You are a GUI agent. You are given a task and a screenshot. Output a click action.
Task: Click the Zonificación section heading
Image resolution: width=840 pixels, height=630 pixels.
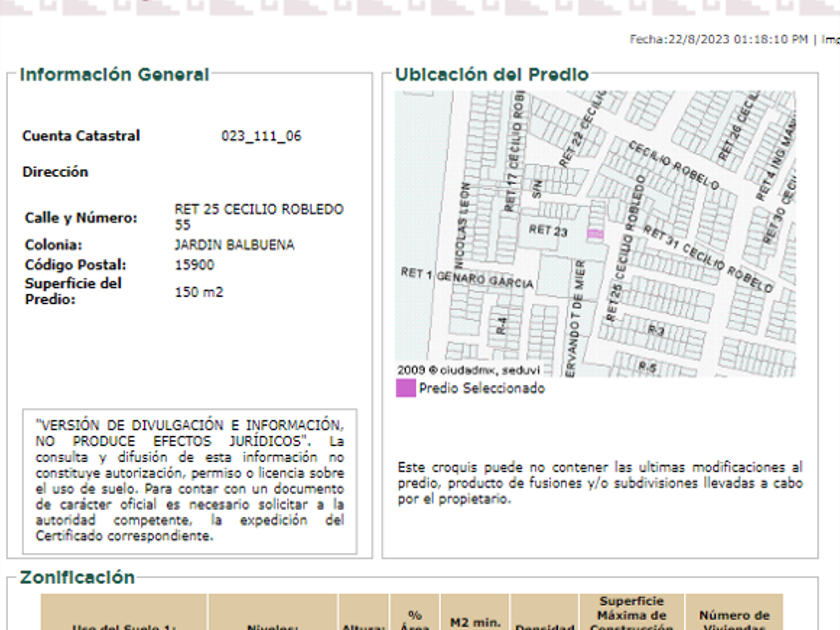click(x=77, y=577)
